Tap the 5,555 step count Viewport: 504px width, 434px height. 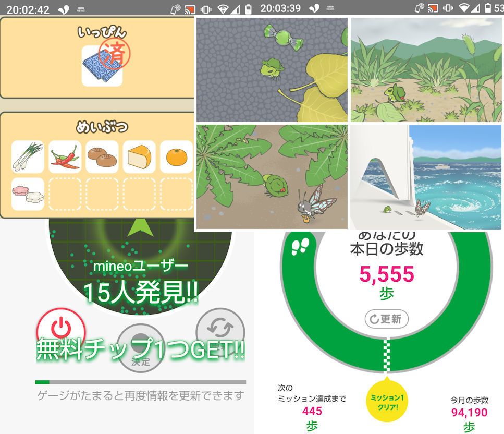[387, 274]
